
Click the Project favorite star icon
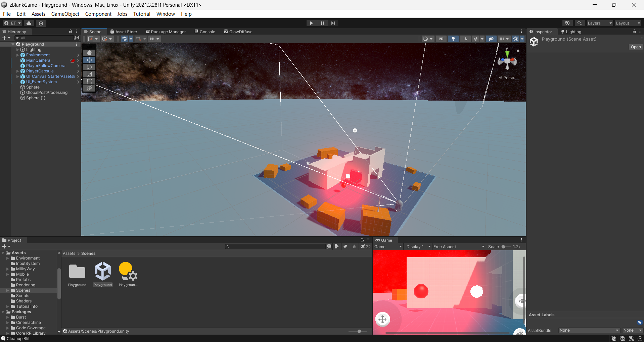pyautogui.click(x=354, y=246)
